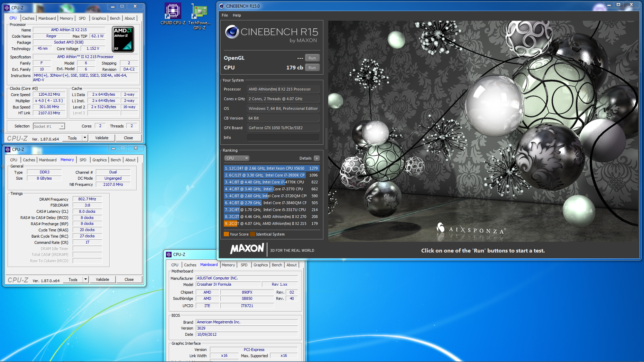Expand the Tools arrow in top CPU-Z
The width and height of the screenshot is (644, 362).
85,138
